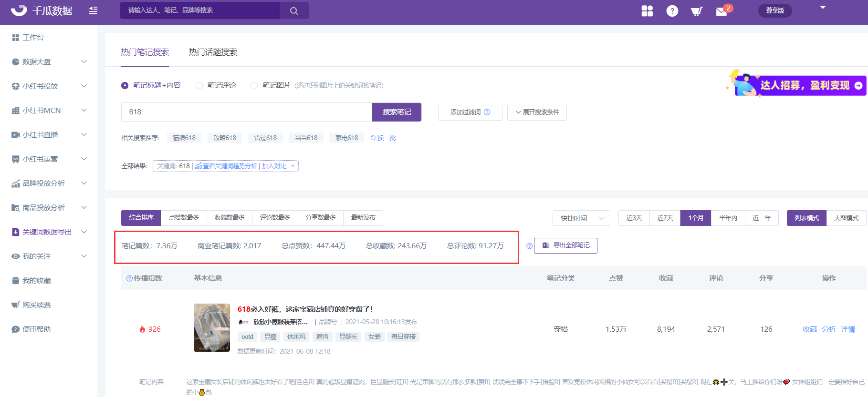Collapse the sidebar with the menu fold icon
This screenshot has width=868, height=397.
(x=93, y=10)
